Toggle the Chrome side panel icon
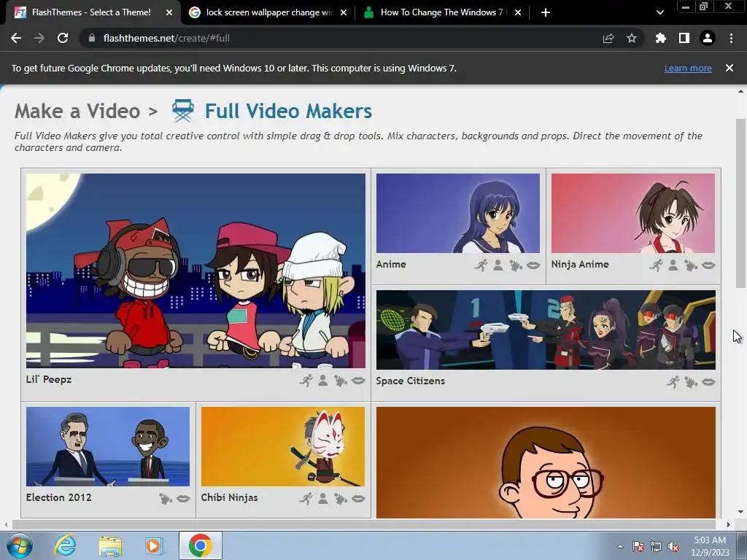747x560 pixels. [x=684, y=38]
